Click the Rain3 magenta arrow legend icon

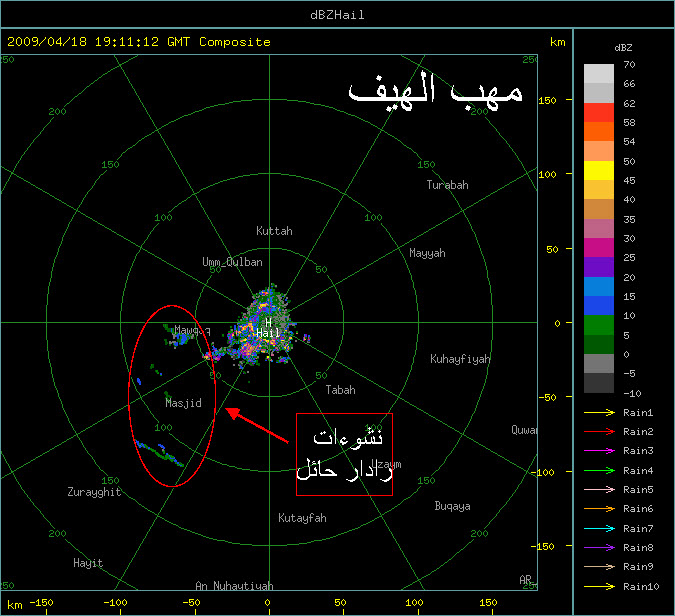coord(599,451)
